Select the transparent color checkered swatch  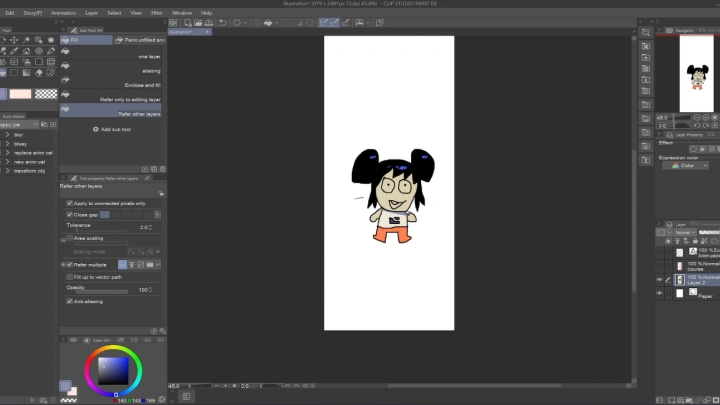coord(46,94)
